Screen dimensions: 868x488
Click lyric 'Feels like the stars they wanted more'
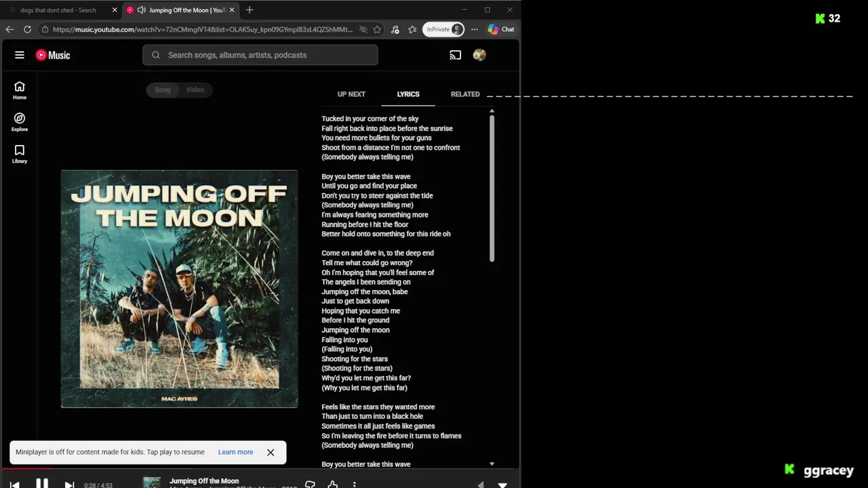click(x=378, y=407)
